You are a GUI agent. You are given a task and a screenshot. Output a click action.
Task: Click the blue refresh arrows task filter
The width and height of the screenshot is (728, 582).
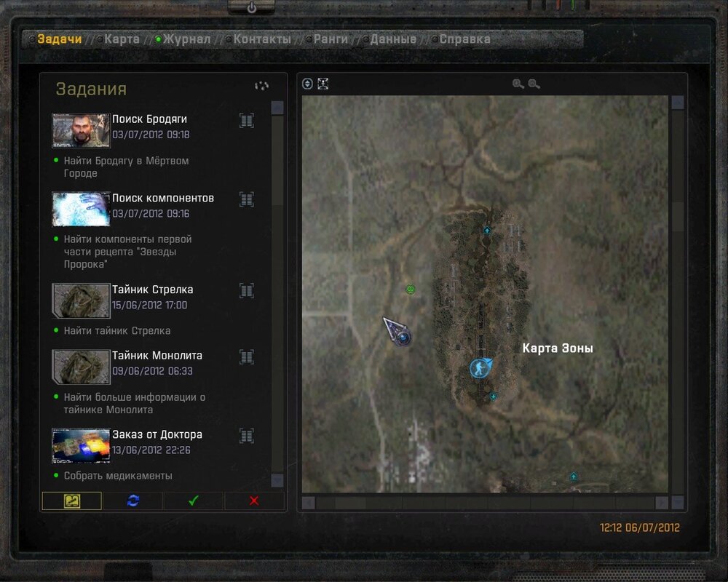pyautogui.click(x=132, y=501)
